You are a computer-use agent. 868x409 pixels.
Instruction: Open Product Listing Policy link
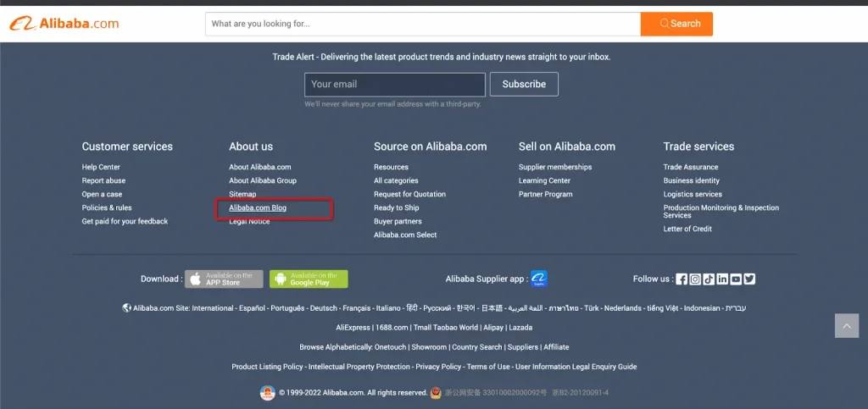(267, 367)
